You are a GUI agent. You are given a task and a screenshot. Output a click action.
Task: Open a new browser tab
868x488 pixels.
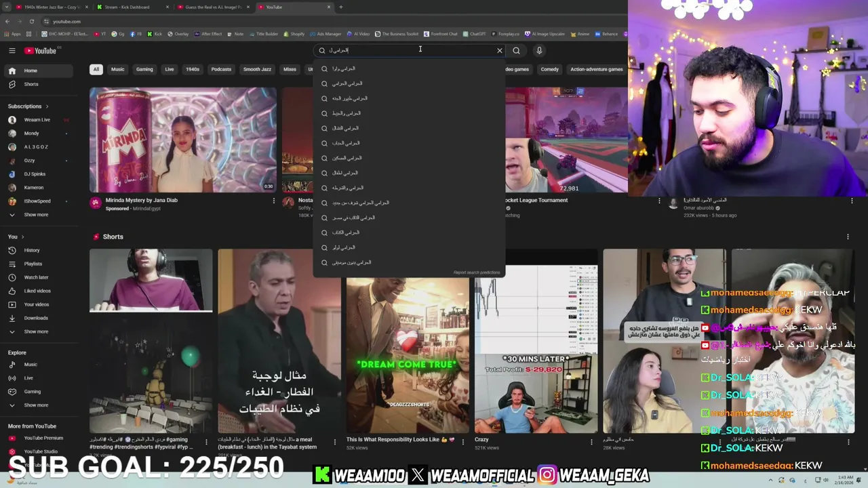click(x=340, y=7)
